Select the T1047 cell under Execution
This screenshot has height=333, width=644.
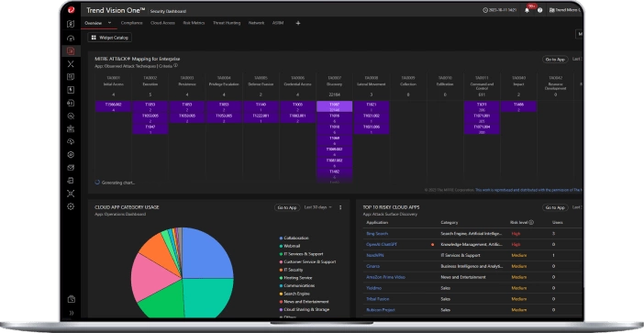(x=150, y=129)
